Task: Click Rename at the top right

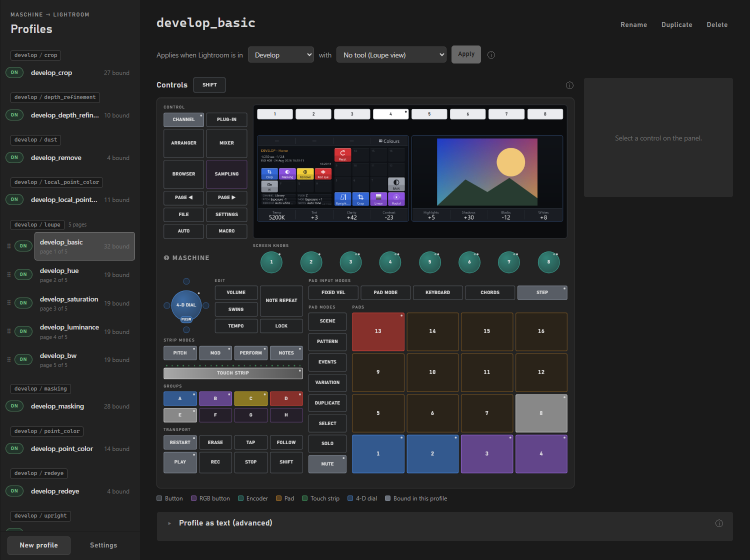Action: click(x=633, y=24)
